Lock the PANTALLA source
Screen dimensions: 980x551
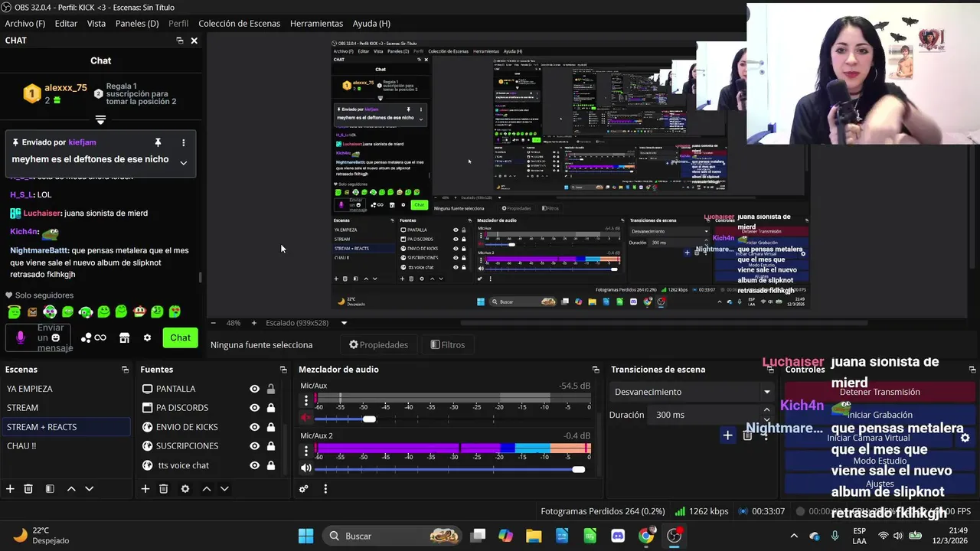point(271,389)
